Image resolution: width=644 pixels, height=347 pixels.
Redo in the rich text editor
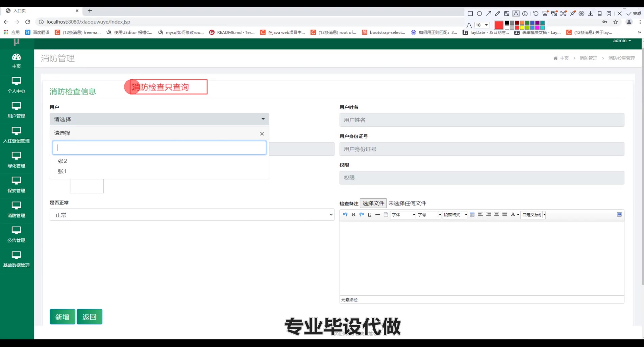pyautogui.click(x=362, y=215)
